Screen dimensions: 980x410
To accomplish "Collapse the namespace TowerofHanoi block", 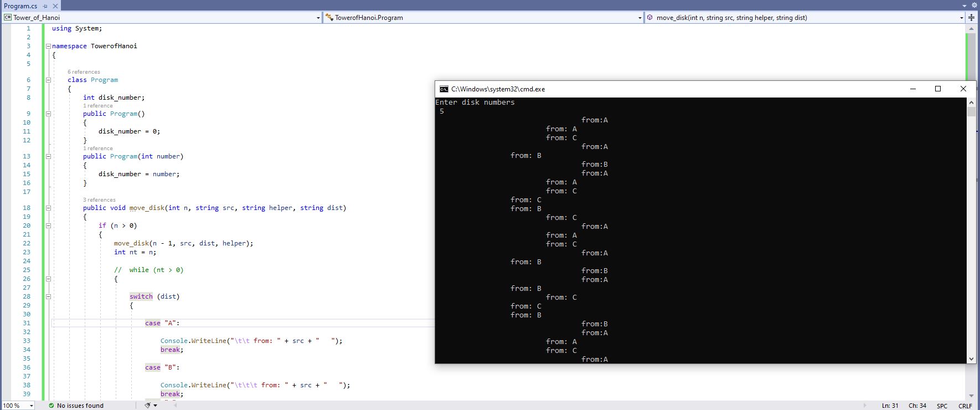I will pos(48,46).
